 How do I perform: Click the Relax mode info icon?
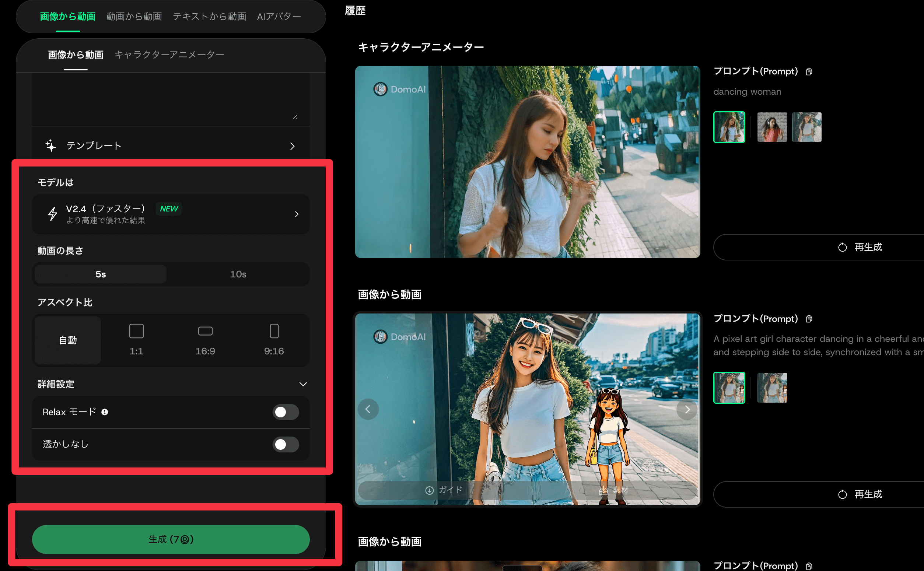point(105,412)
